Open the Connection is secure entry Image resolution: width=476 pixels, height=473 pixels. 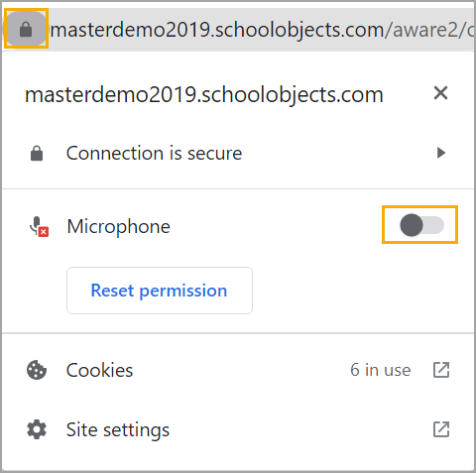(x=238, y=154)
